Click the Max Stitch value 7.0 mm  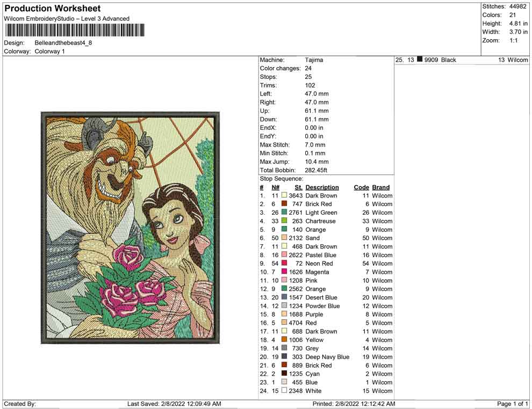coord(315,145)
